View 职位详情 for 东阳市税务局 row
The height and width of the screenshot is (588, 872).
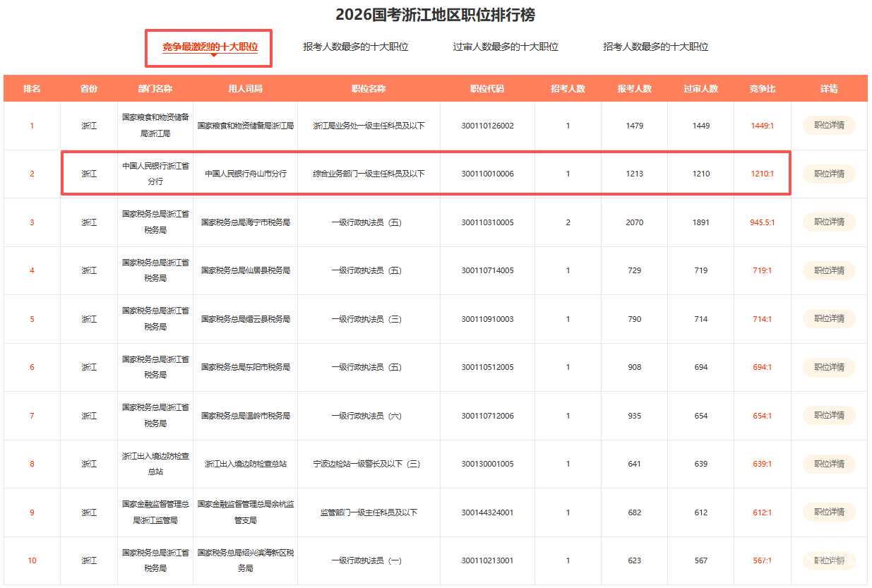pos(828,367)
